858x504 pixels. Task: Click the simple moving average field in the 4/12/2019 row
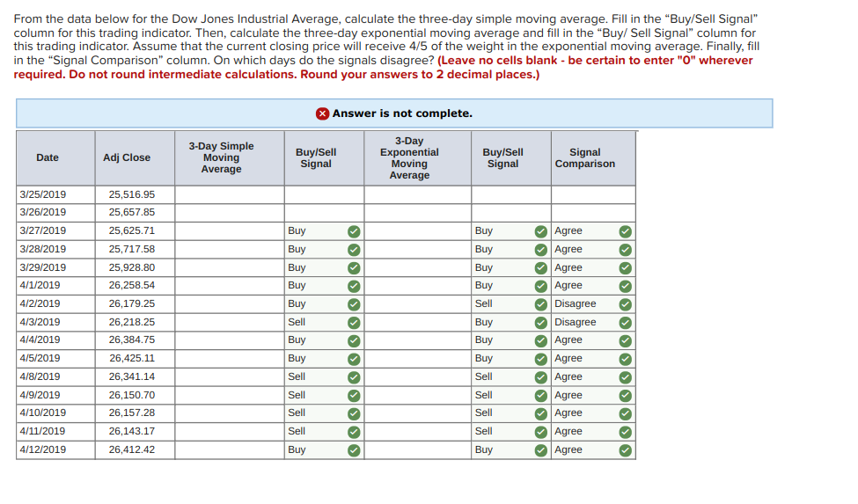point(230,449)
